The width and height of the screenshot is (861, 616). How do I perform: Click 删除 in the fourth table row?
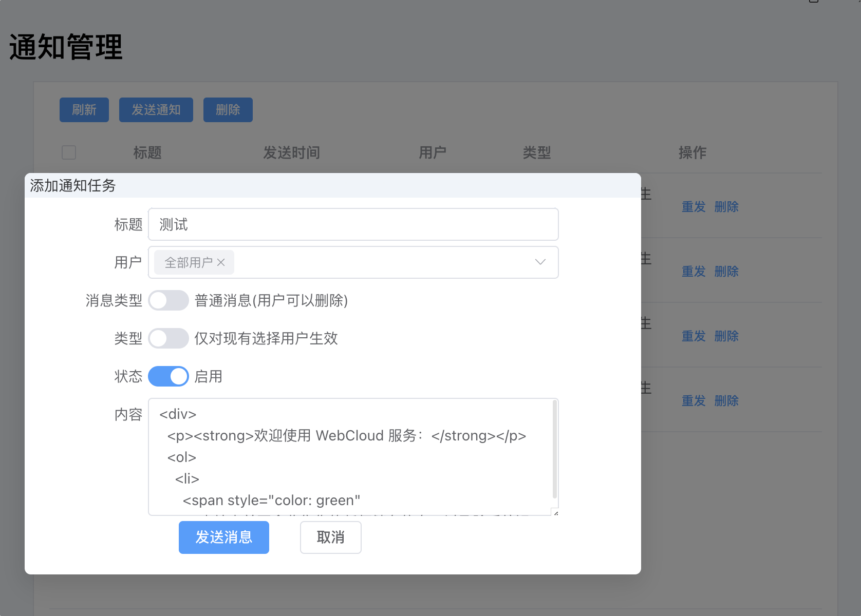tap(726, 401)
